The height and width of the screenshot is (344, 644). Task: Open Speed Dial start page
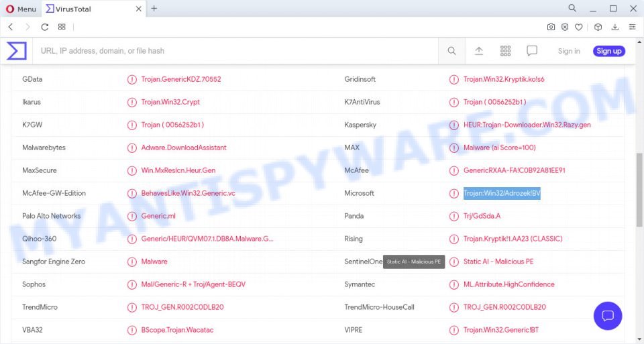click(62, 27)
